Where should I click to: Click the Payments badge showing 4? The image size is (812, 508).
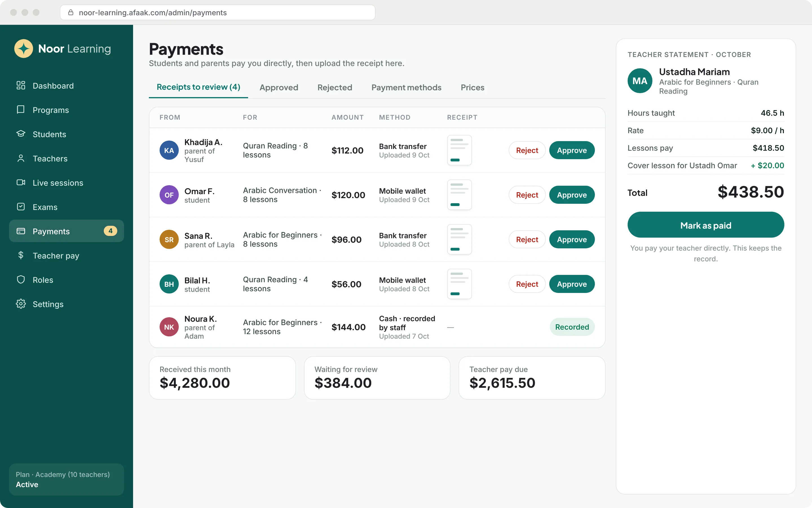[x=111, y=231]
